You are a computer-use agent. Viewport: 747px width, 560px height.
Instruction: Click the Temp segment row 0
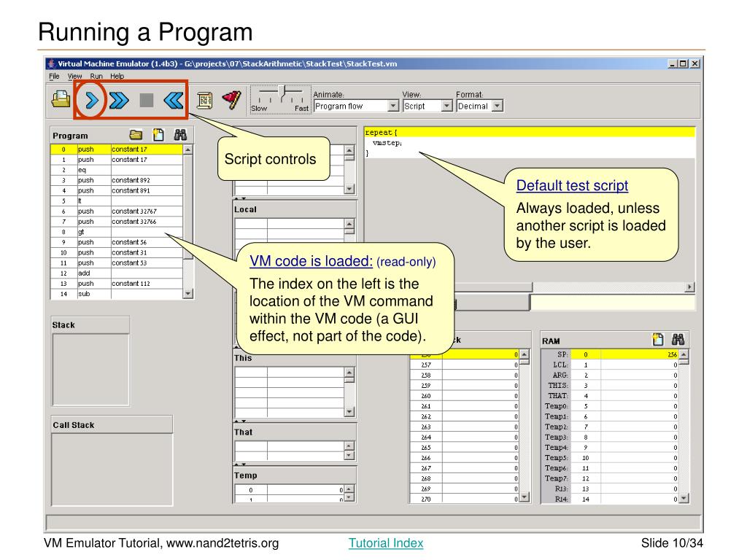(289, 490)
